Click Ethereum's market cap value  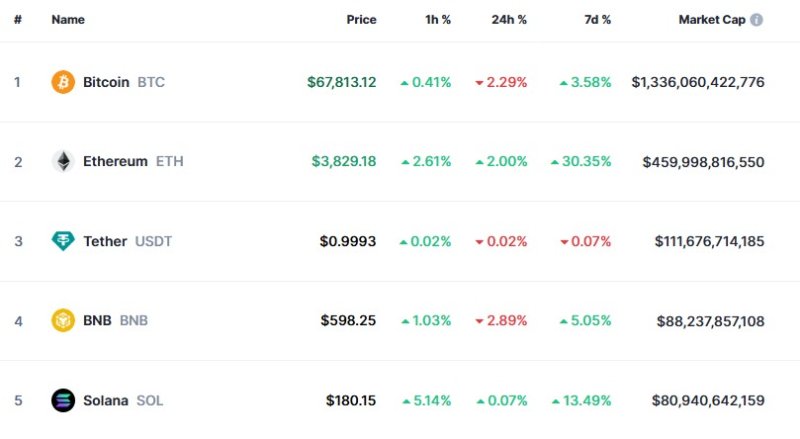pos(703,161)
